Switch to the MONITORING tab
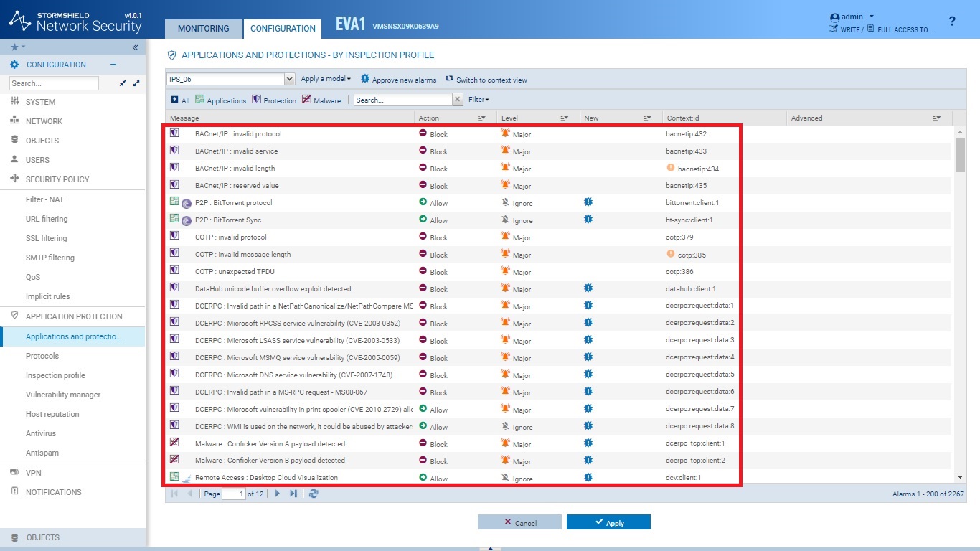 coord(204,29)
